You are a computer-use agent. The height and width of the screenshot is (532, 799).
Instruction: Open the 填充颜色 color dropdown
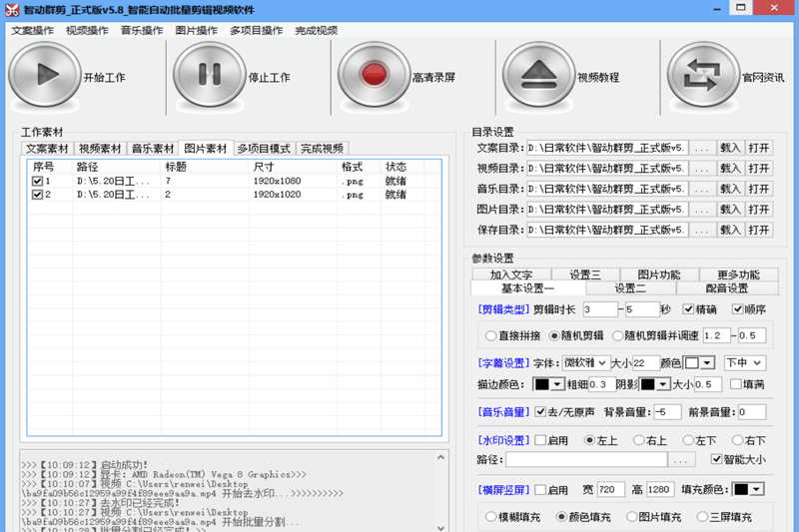pos(749,489)
